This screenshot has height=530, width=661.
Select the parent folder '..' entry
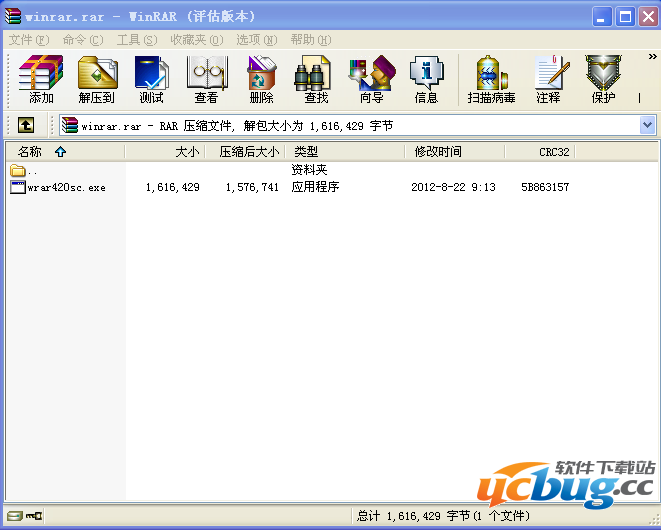[33, 171]
